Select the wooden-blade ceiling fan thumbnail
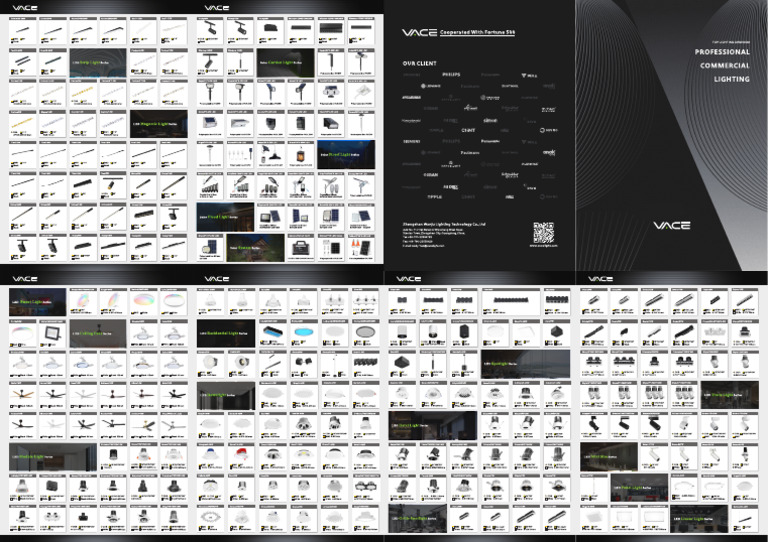 (x=23, y=395)
